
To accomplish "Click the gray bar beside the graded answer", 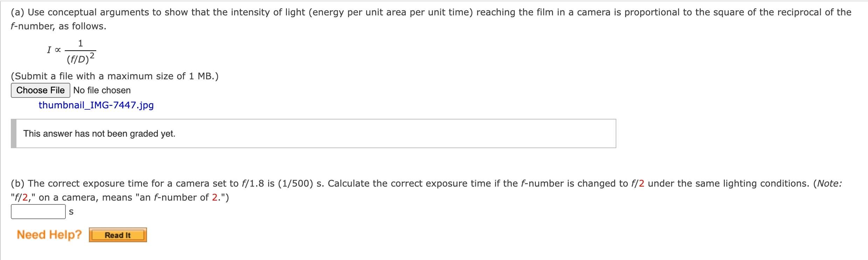I will [14, 133].
